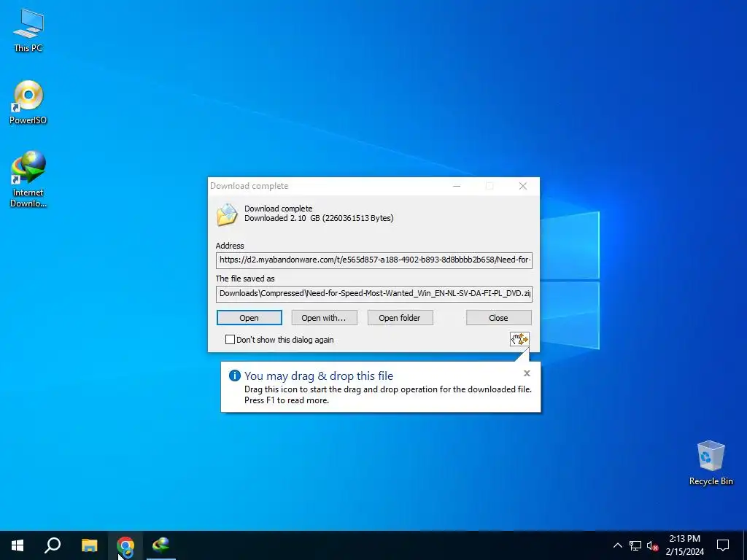Viewport: 747px width, 560px height.
Task: Close the Download complete window with X
Action: 523,186
